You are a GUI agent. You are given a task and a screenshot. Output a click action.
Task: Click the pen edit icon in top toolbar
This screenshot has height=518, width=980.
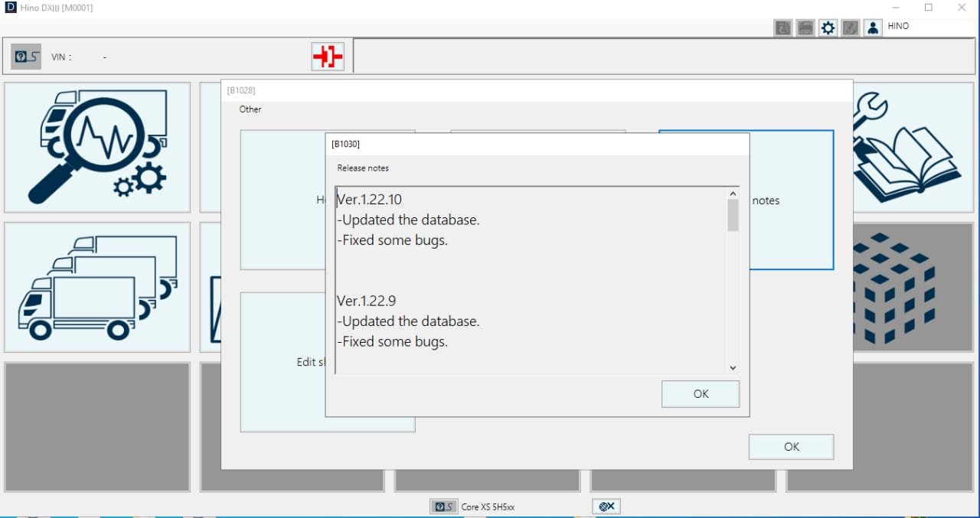coord(850,27)
